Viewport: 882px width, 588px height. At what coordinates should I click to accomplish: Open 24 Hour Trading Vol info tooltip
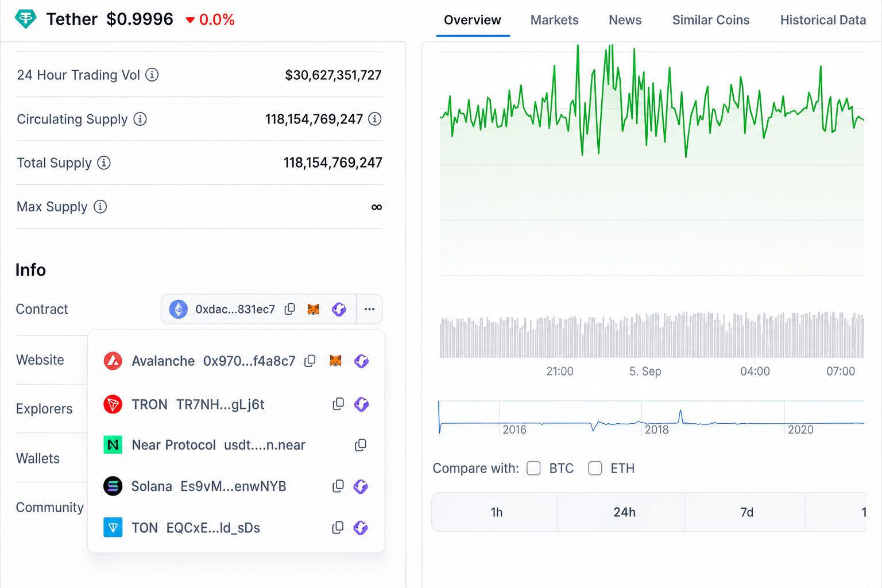152,75
